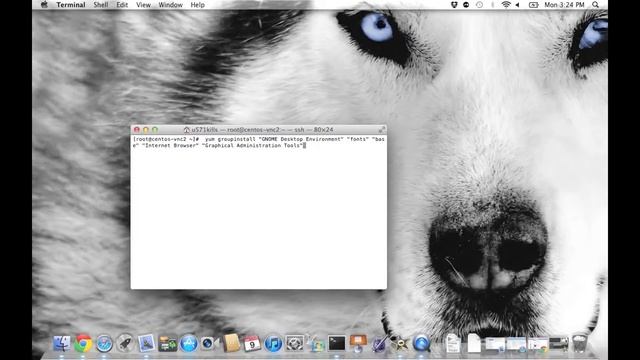Click the text cursor in the Terminal

coord(304,145)
